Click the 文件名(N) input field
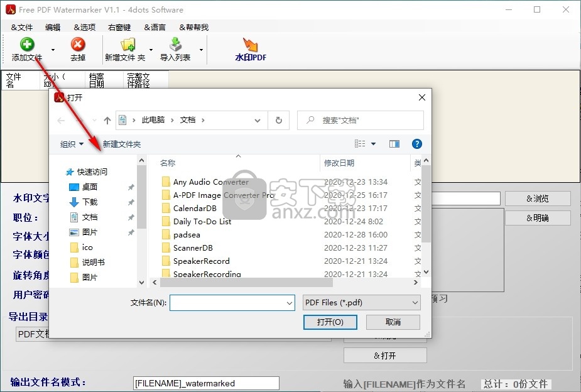The height and width of the screenshot is (392, 581). click(x=232, y=303)
